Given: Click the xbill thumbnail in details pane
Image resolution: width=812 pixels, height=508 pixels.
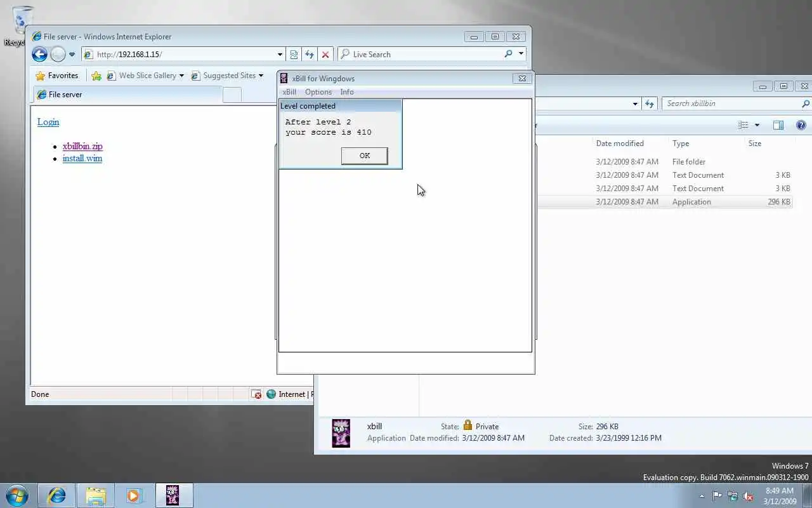Looking at the screenshot, I should (x=341, y=433).
